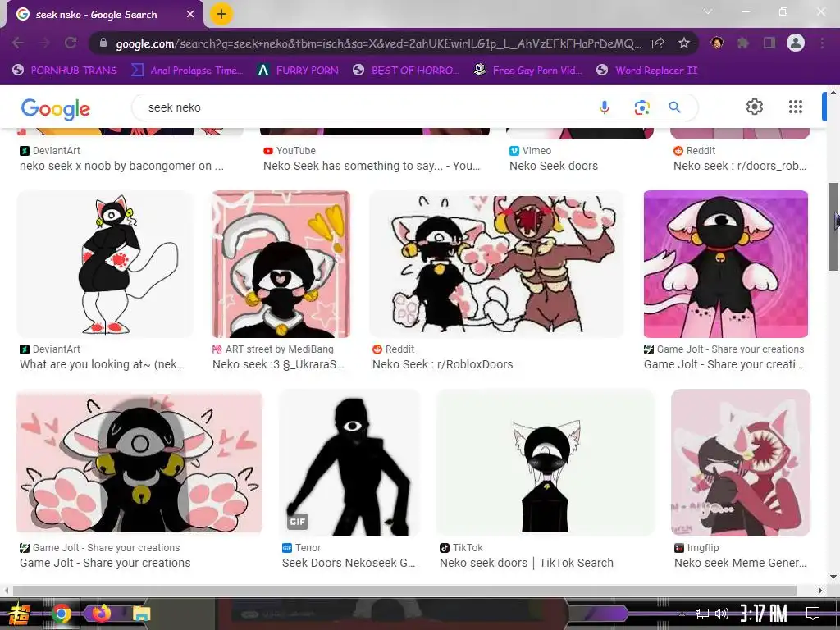Click the address bar URL
Viewport: 840px width, 630px height.
point(377,43)
